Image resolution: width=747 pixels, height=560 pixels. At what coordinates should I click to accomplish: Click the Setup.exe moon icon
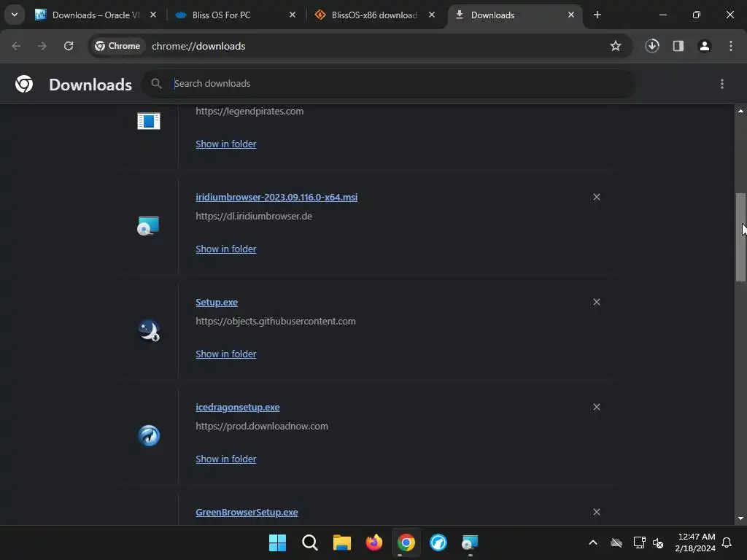(149, 330)
